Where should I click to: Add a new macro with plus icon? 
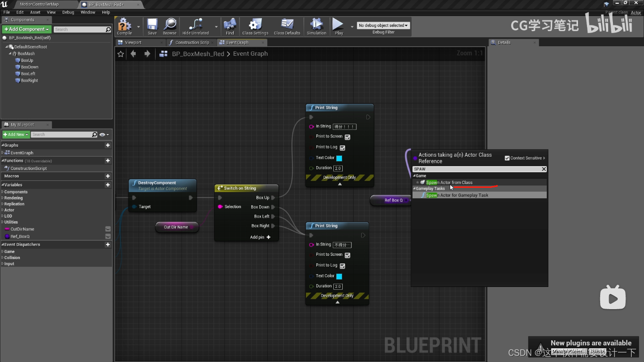[108, 176]
